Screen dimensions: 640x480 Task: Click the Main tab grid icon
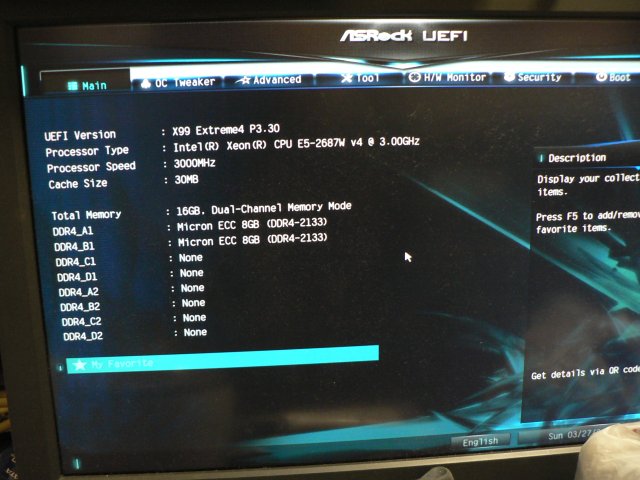point(73,86)
